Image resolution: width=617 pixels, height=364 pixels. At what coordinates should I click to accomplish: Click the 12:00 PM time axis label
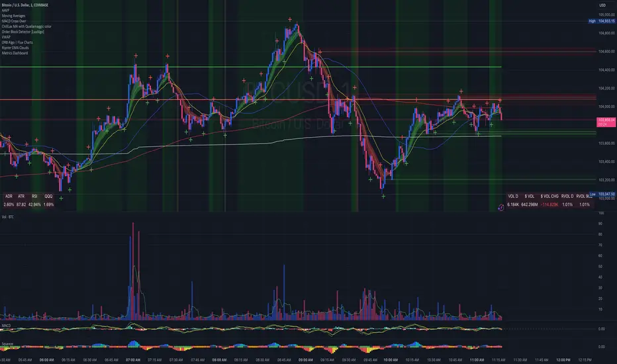563,359
